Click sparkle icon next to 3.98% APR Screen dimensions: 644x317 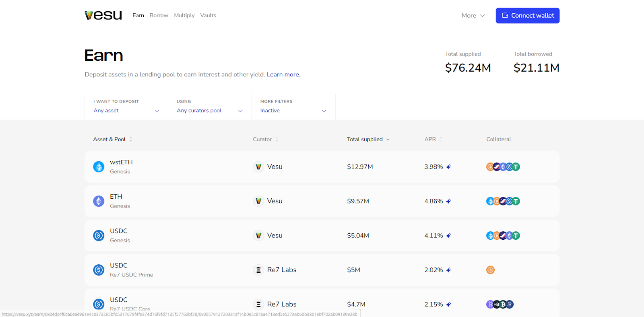coord(448,167)
